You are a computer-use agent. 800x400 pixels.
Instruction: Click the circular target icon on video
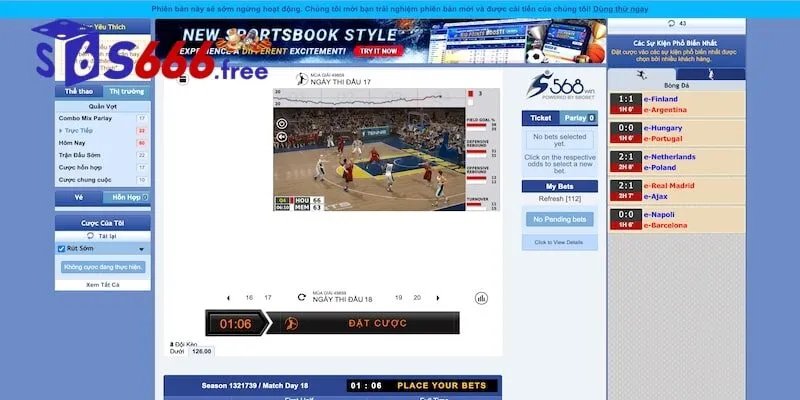[x=281, y=124]
